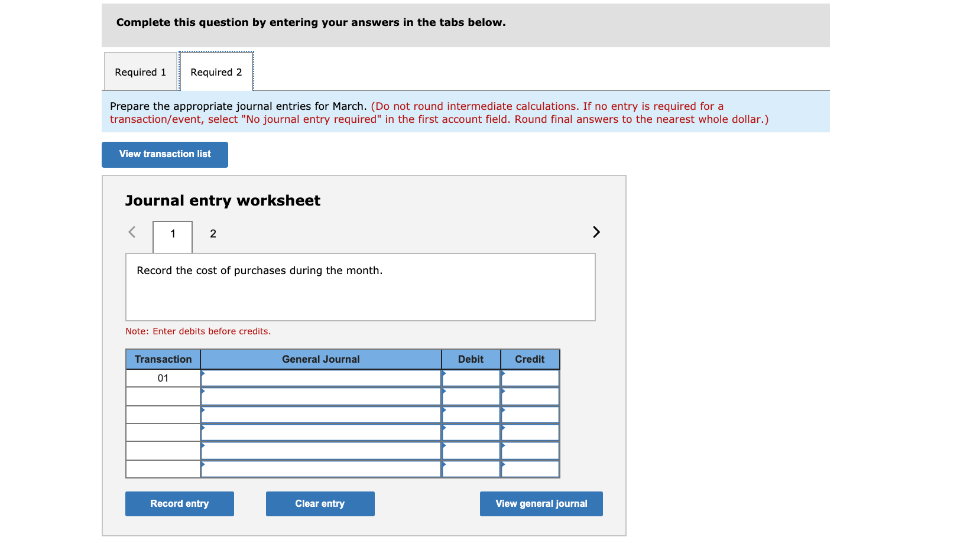The height and width of the screenshot is (560, 973).
Task: Open General Journal account dropdown in row 01
Action: tap(321, 378)
